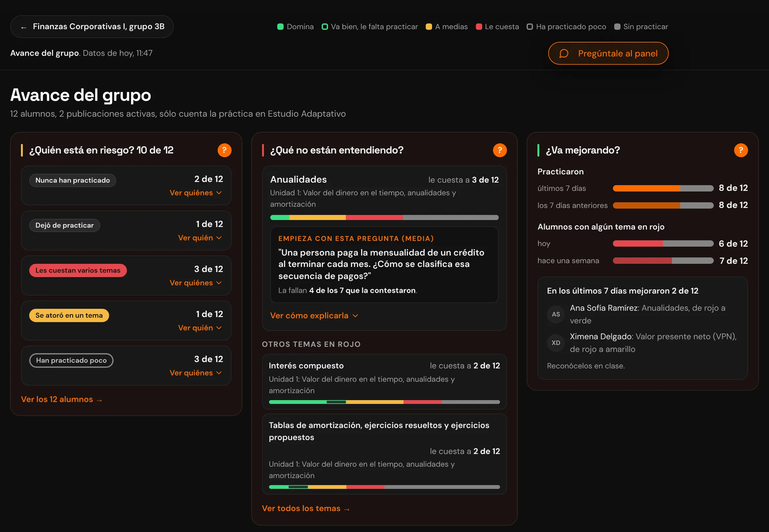769x532 pixels.
Task: Click the yellow 'A medias' legend square
Action: coord(429,27)
